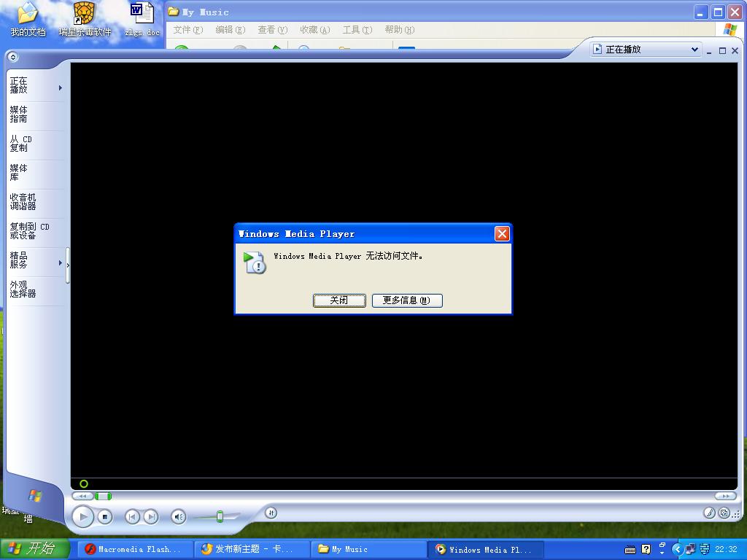Click the Stop playback button
The height and width of the screenshot is (560, 747).
[105, 517]
